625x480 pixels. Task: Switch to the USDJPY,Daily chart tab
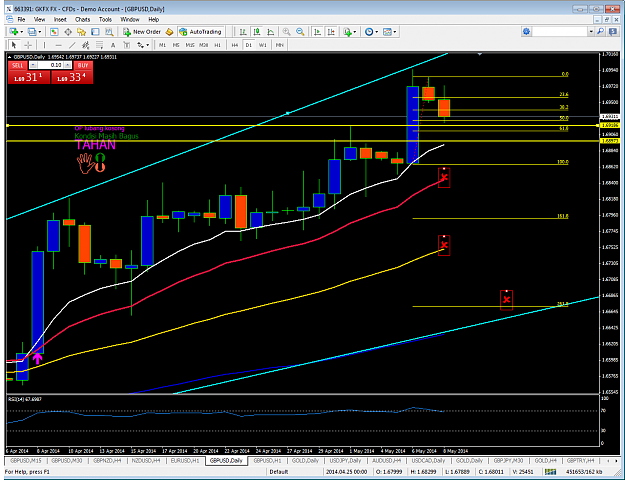[x=345, y=460]
